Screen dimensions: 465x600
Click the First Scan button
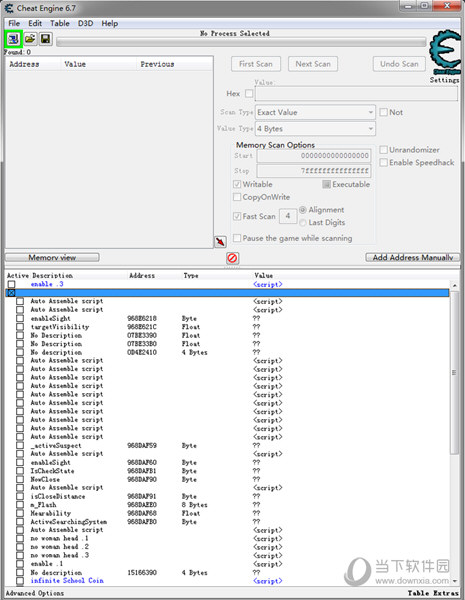point(256,64)
